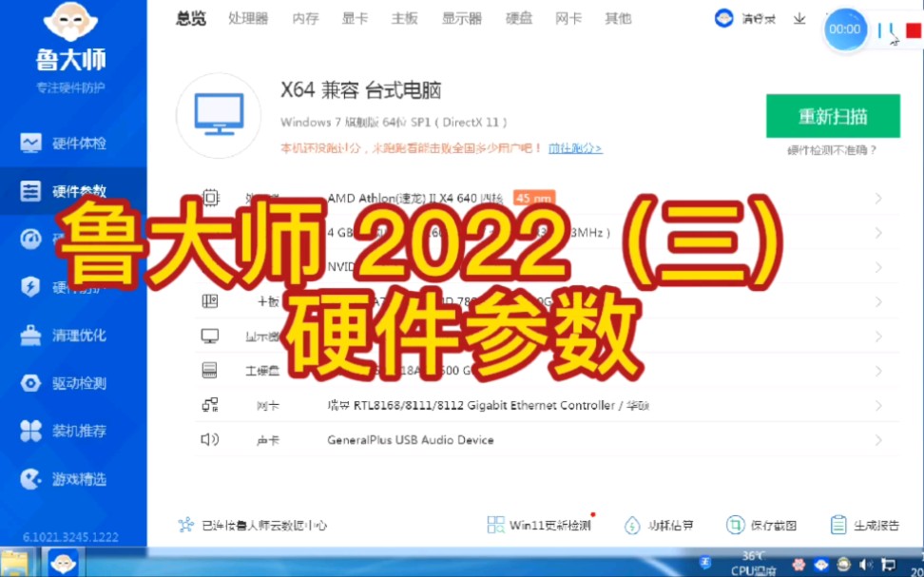Viewport: 924px width, 577px height.
Task: Click the 功耗估算 power estimate icon
Action: coord(632,524)
